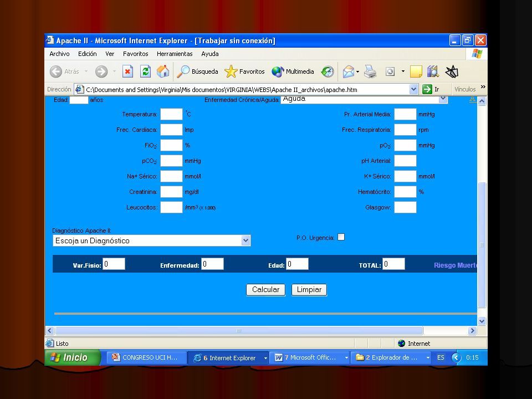
Task: Click the research books toolbar icon
Action: tap(433, 71)
